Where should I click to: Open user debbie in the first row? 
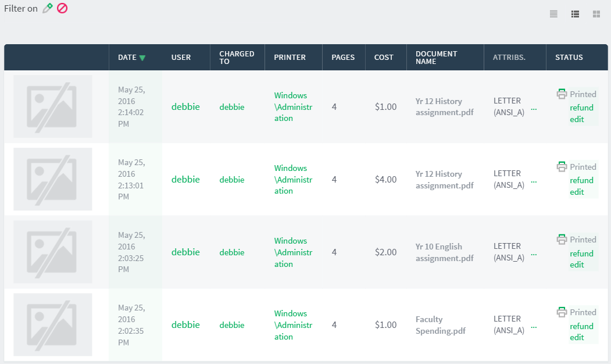(x=185, y=107)
